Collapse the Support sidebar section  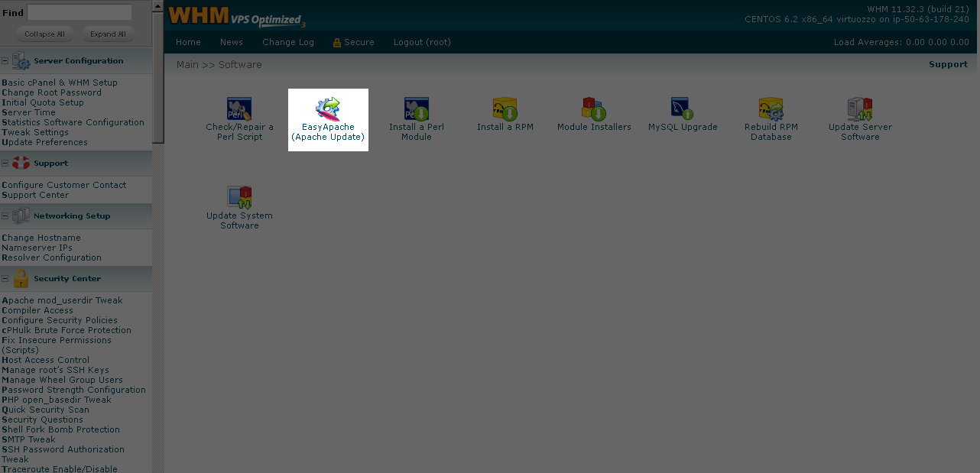click(5, 163)
